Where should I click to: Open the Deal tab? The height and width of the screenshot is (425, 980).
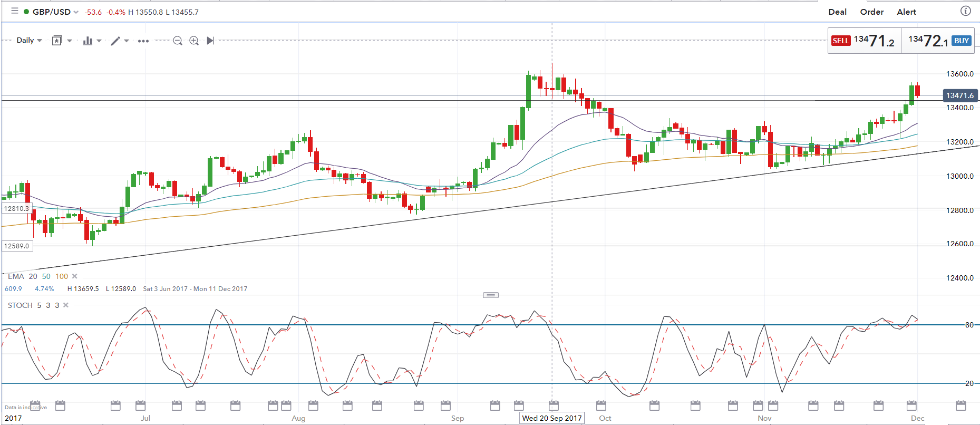click(837, 12)
